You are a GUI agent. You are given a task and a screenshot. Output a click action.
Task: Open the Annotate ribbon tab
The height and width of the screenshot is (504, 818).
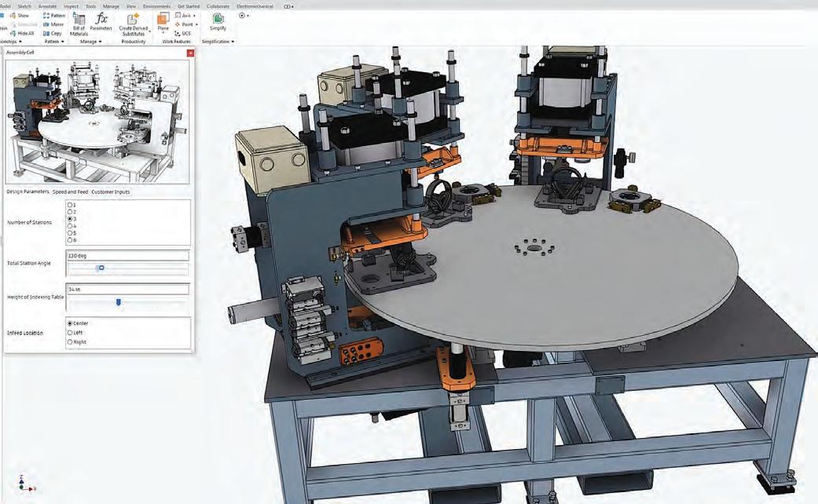pyautogui.click(x=47, y=7)
